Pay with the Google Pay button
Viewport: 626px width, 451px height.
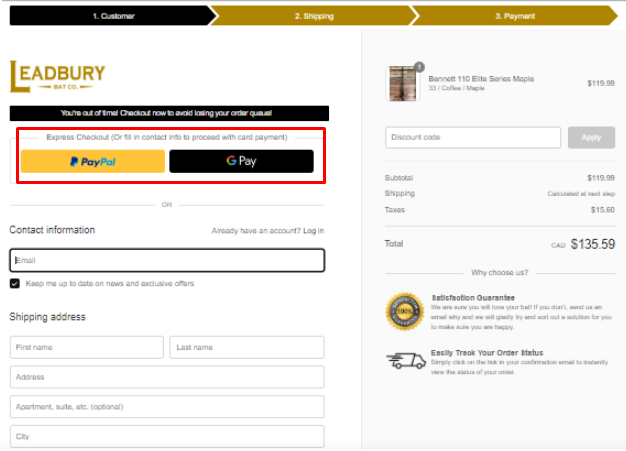(242, 161)
